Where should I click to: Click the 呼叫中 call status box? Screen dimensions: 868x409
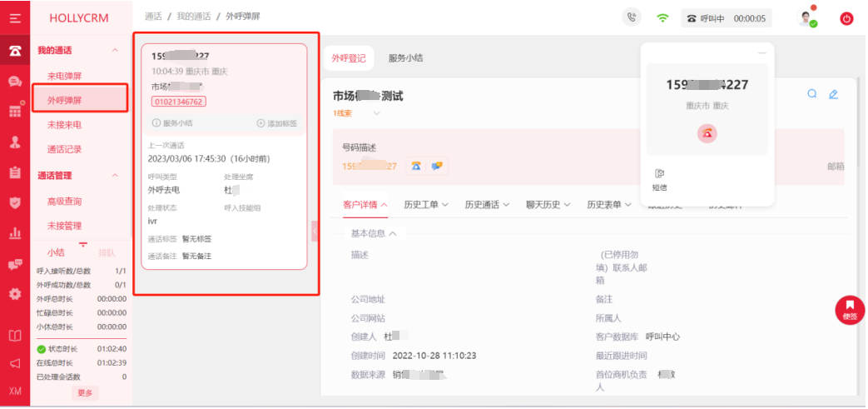pyautogui.click(x=727, y=18)
